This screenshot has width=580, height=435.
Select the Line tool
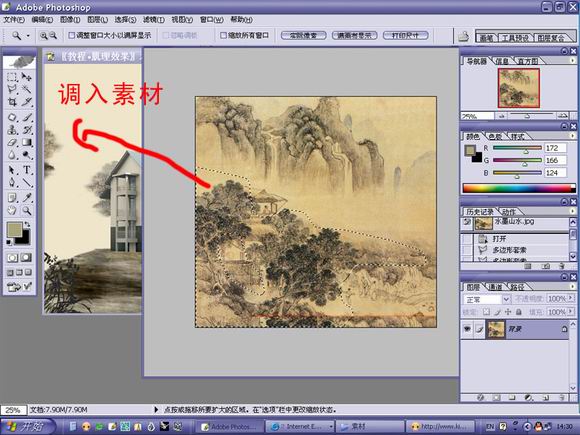coord(26,183)
